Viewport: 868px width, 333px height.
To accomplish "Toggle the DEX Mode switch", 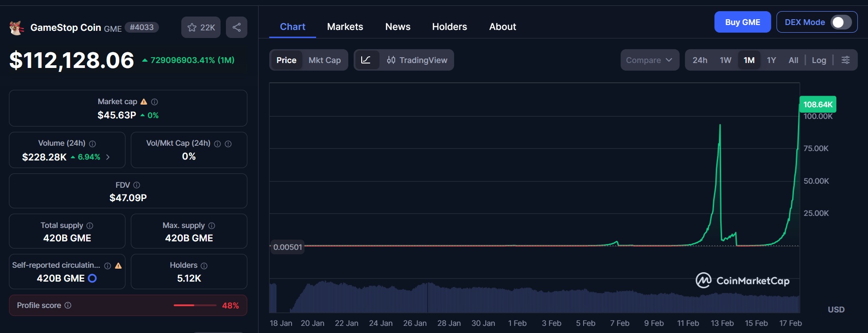I will point(841,22).
